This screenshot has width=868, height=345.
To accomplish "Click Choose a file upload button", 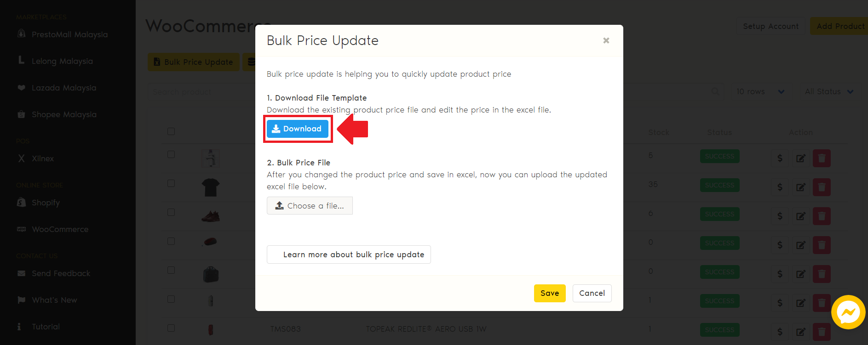I will (x=310, y=206).
